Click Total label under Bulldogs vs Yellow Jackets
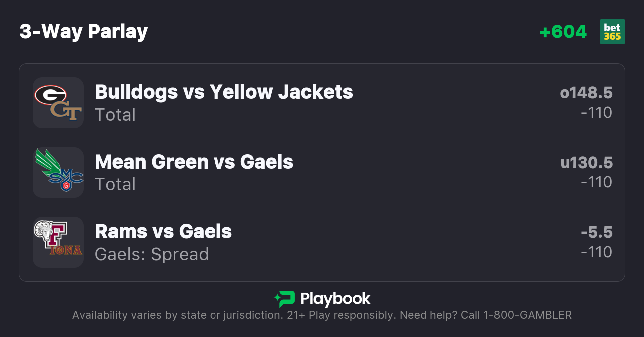Viewport: 644px width, 337px height. (x=115, y=115)
